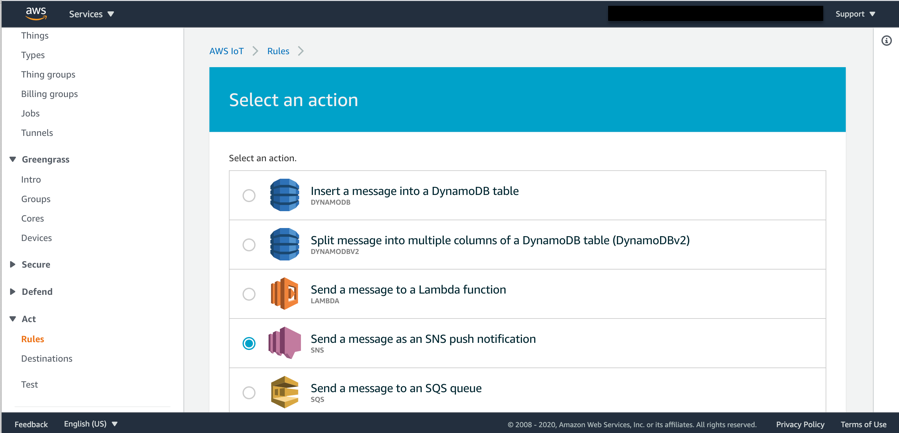
Task: Click 'Insert a message into a DynamoDB table' text
Action: point(415,191)
